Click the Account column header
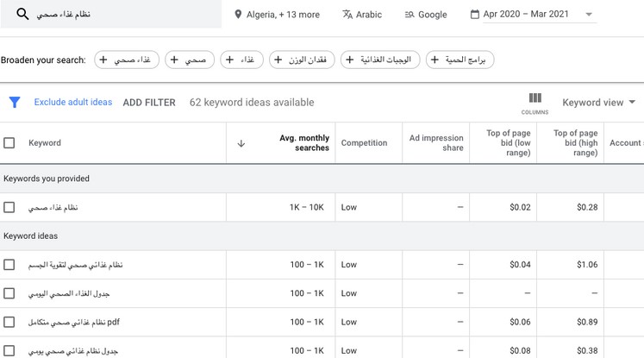 626,142
